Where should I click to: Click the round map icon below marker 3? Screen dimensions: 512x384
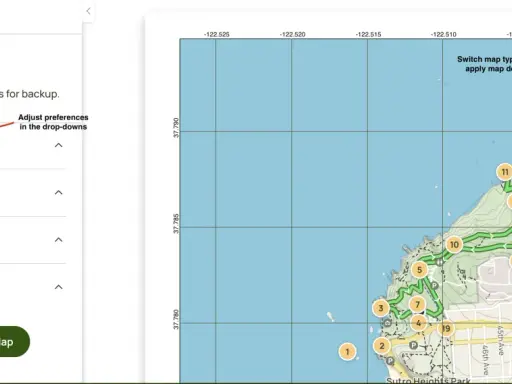(x=387, y=323)
